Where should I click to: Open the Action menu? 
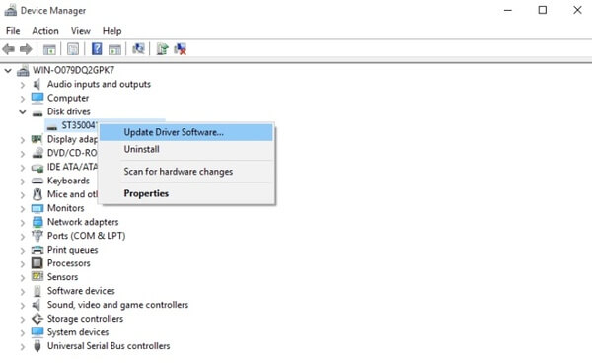click(x=45, y=31)
